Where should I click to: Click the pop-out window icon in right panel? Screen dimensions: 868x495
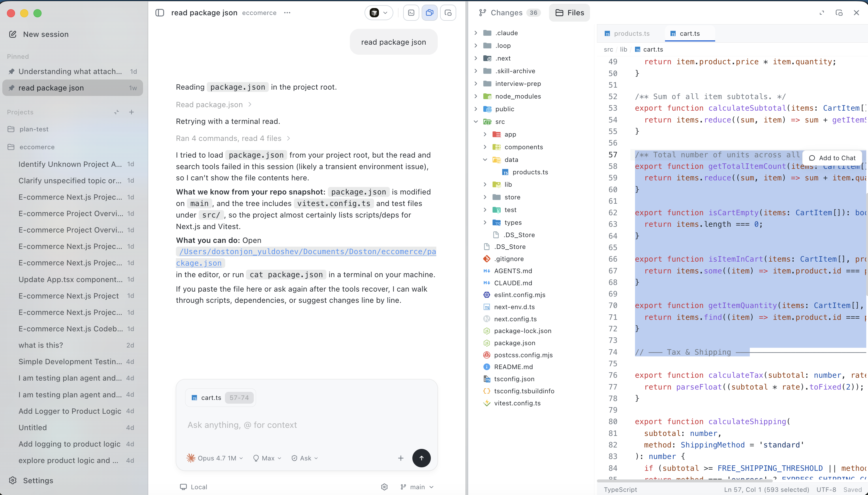[839, 13]
